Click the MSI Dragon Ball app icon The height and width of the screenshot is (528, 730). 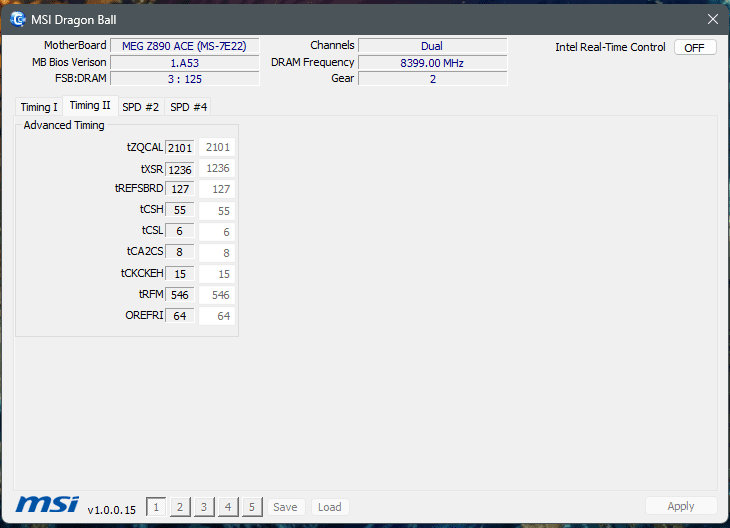click(17, 20)
